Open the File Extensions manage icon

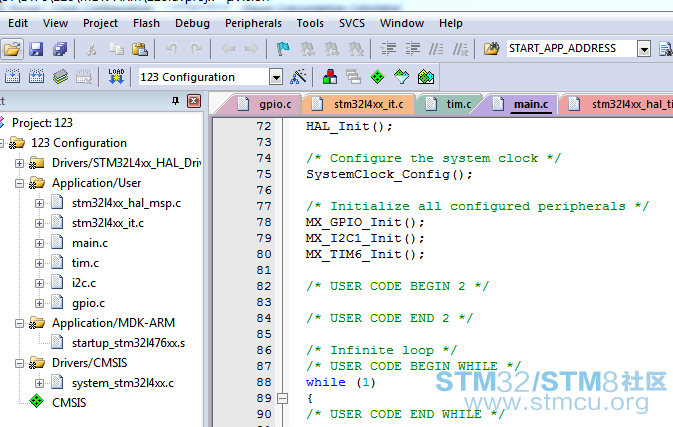pyautogui.click(x=330, y=77)
